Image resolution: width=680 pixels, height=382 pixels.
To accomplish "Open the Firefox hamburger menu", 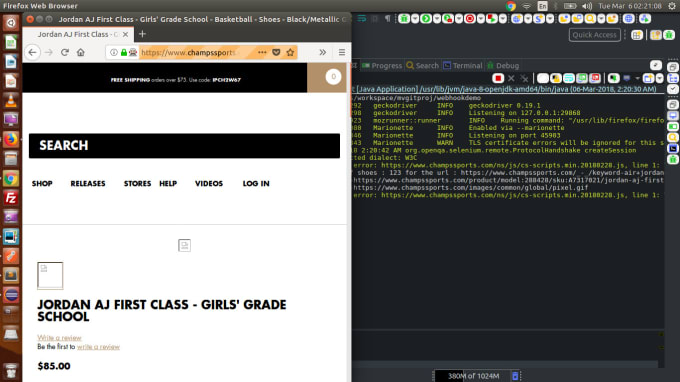I will pos(342,52).
